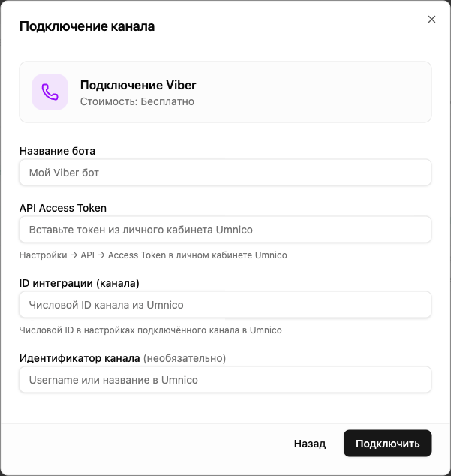Click the 'Подключение канала' dialog title
Screen dimensions: 451x476
(87, 26)
